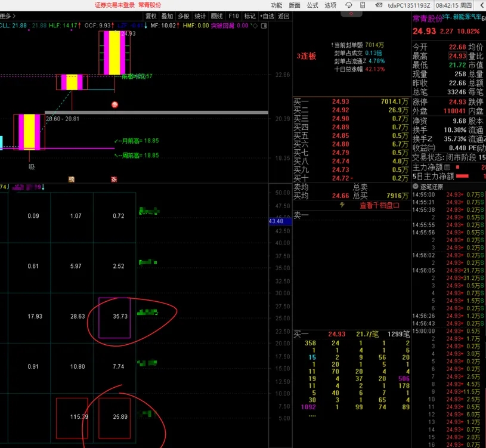Viewport: 486px width, 448px height.
Task: Click the cloud sync icon in title bar
Action: tap(364, 5)
